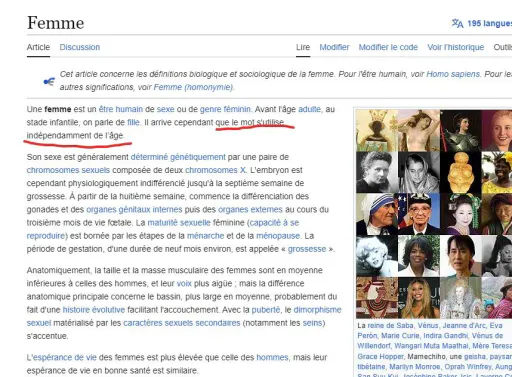Open the chromosomes sexuels link
This screenshot has width=512, height=377.
click(68, 170)
